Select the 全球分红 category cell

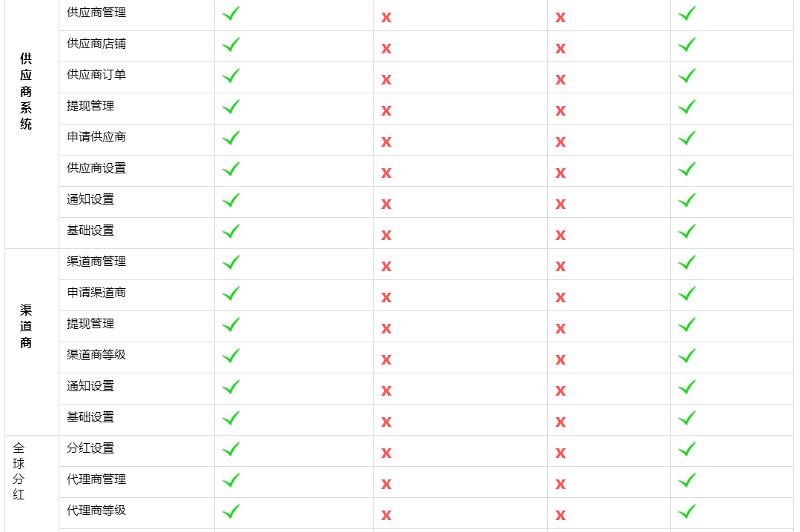pyautogui.click(x=32, y=484)
